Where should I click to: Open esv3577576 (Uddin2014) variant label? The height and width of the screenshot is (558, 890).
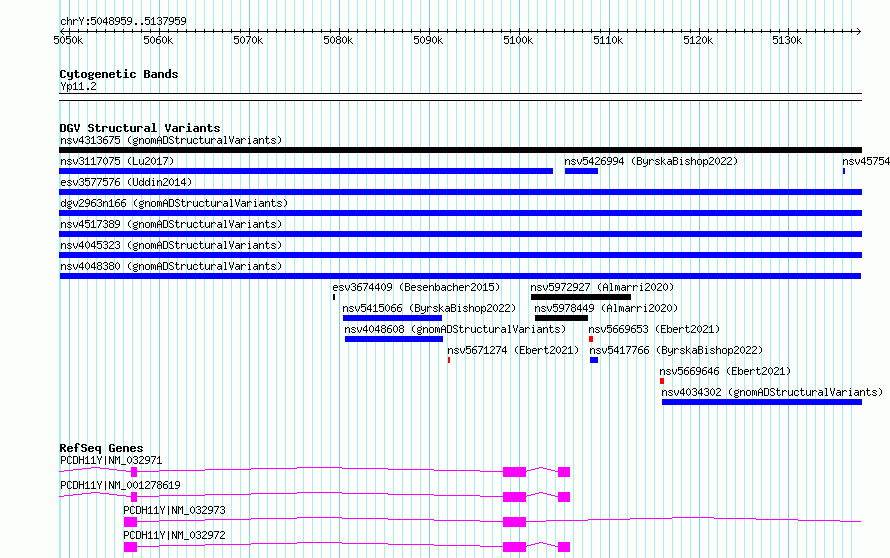[126, 182]
